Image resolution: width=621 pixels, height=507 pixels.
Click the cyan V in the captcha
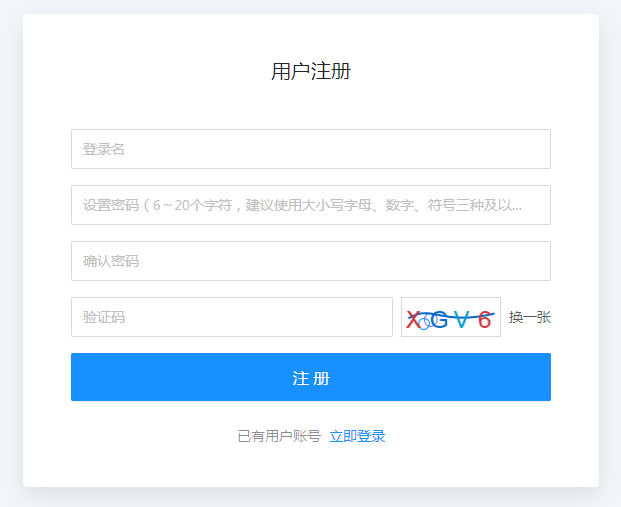462,320
